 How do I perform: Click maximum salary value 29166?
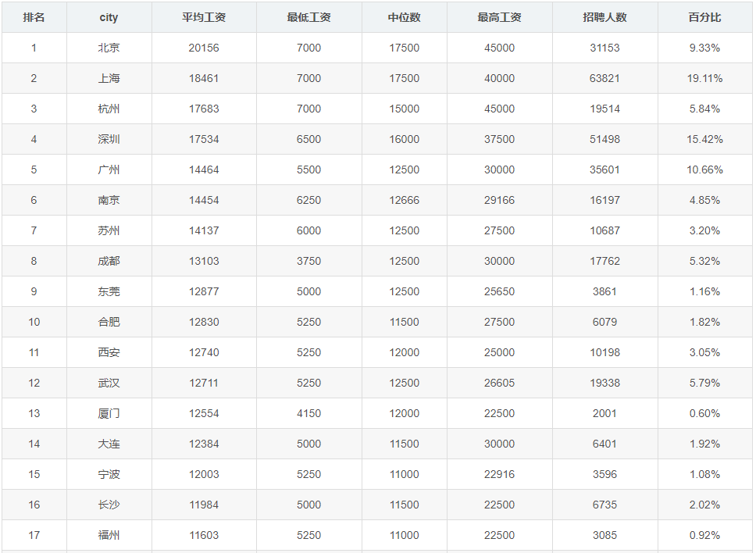[x=499, y=200]
